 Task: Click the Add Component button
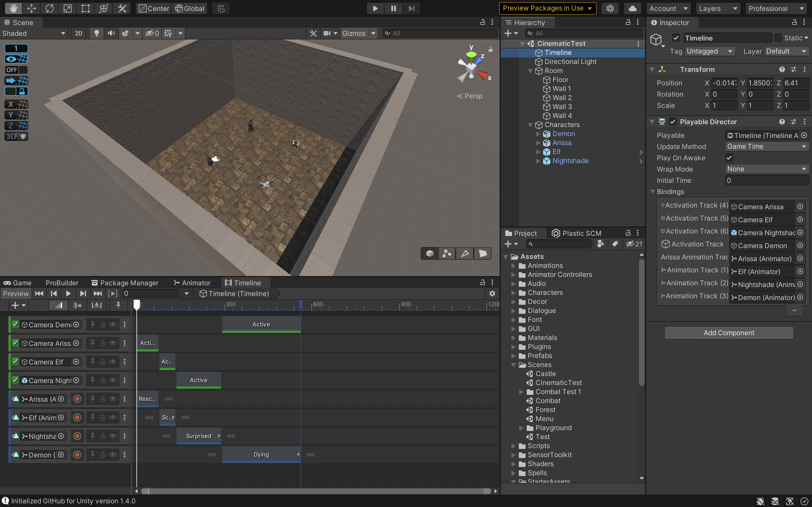pyautogui.click(x=729, y=333)
